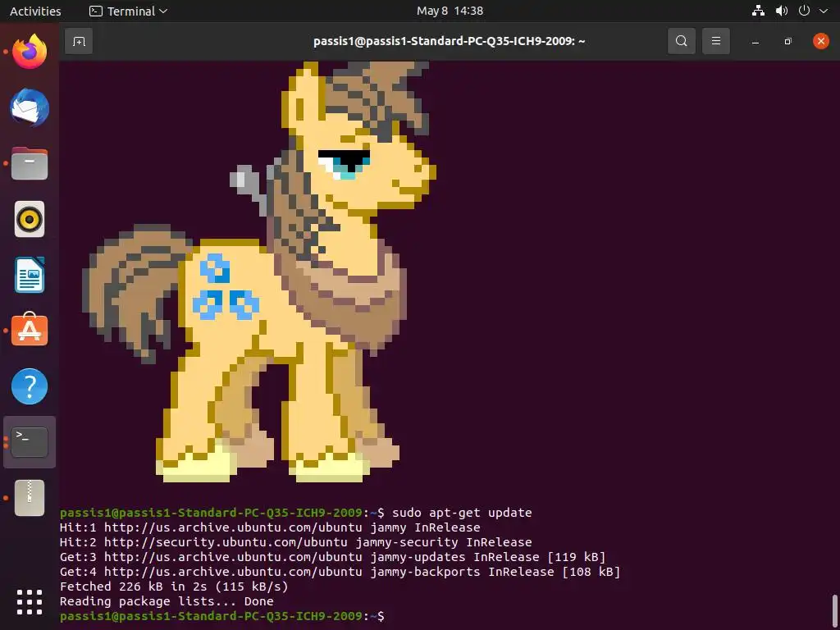Expand the system menu arrow

pyautogui.click(x=824, y=11)
